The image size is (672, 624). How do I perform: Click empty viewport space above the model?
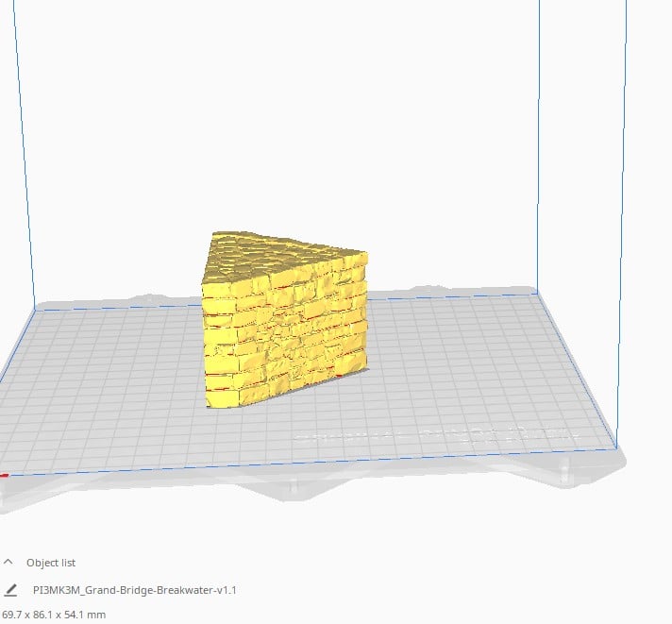pyautogui.click(x=283, y=113)
